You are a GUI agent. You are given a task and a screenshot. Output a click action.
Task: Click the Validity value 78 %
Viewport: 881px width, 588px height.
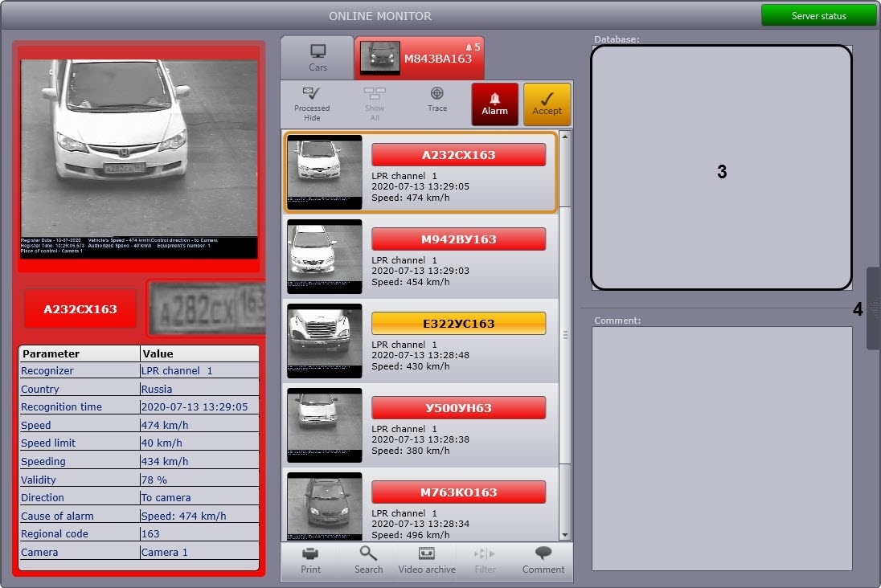tap(154, 480)
